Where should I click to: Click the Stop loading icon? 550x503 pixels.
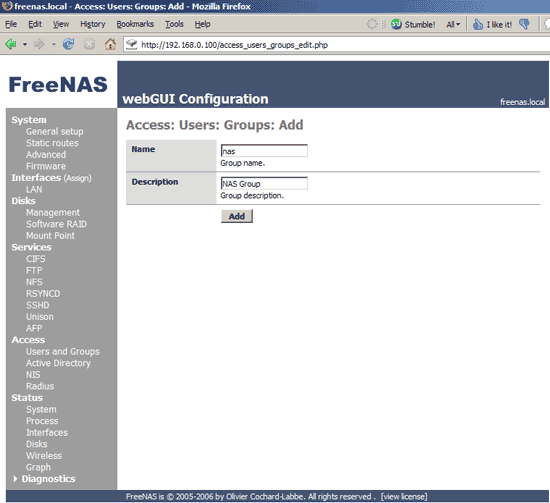[89, 44]
